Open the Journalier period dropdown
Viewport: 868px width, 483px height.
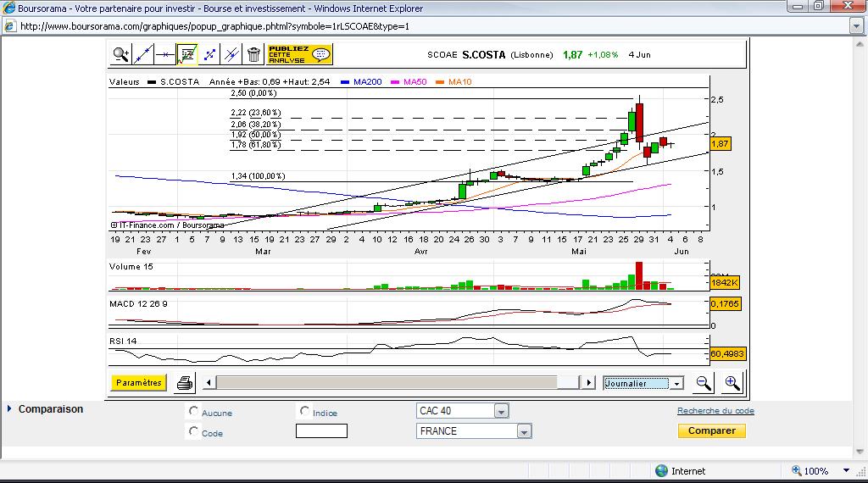coord(643,383)
